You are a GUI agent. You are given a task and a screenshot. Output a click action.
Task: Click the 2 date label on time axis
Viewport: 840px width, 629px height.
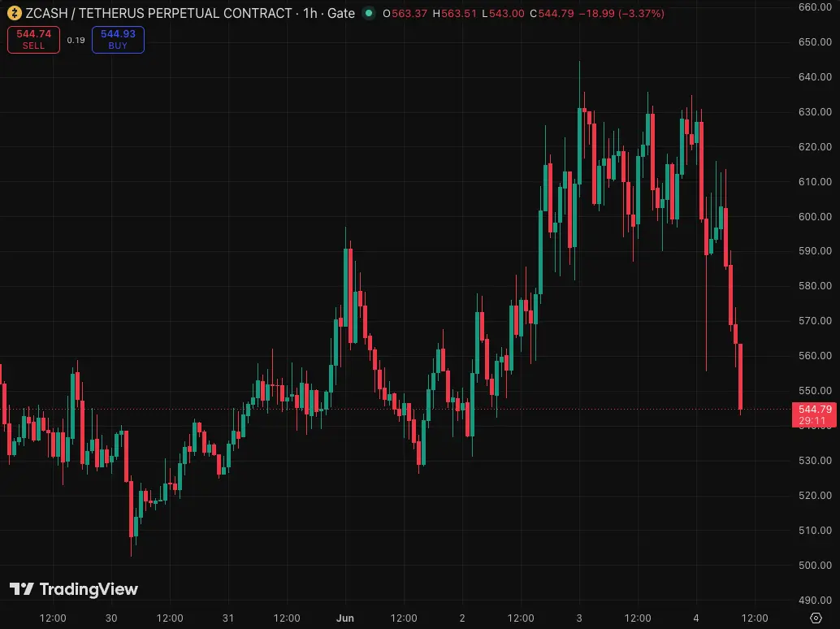click(x=462, y=618)
